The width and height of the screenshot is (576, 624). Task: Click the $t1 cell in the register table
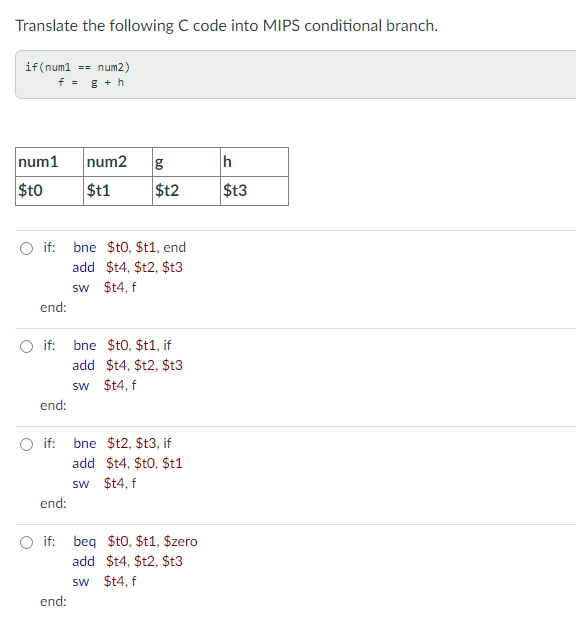tap(118, 191)
